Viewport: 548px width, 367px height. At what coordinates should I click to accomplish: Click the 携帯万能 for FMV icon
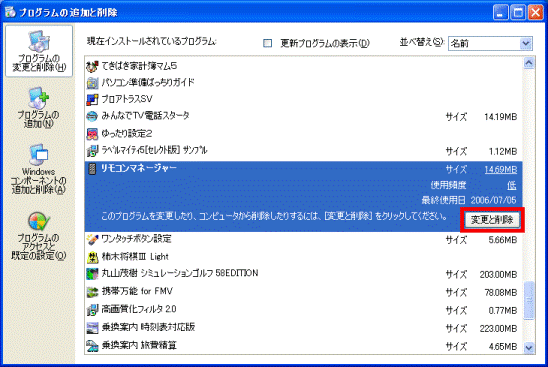[x=92, y=292]
